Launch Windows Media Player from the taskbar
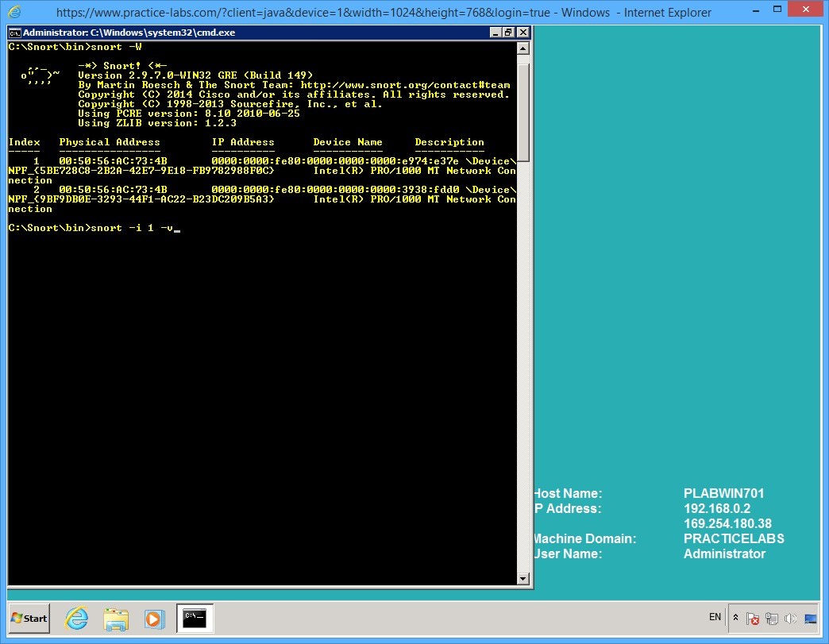Image resolution: width=829 pixels, height=644 pixels. click(x=156, y=619)
